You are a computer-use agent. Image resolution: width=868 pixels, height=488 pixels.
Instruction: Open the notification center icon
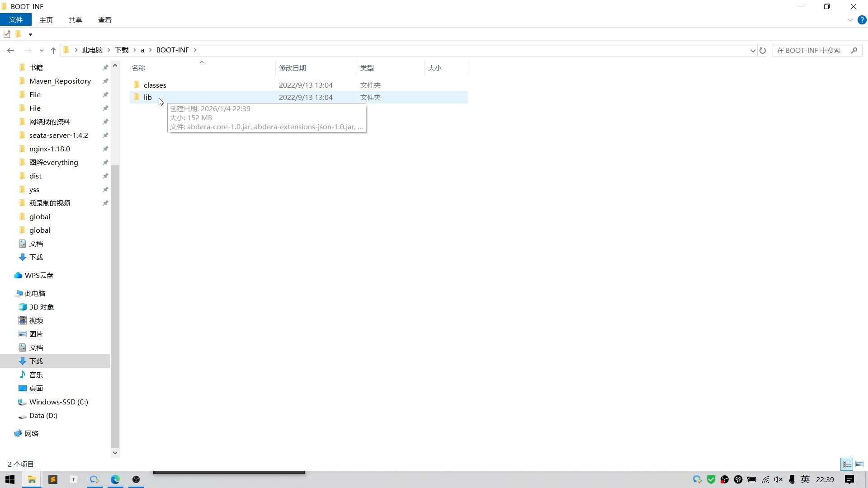(849, 479)
